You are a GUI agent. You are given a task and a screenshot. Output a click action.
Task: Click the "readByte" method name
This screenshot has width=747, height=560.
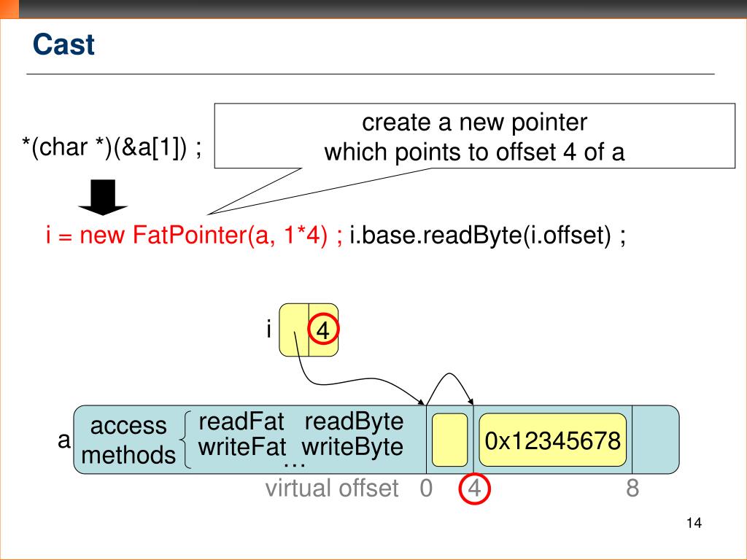click(354, 421)
